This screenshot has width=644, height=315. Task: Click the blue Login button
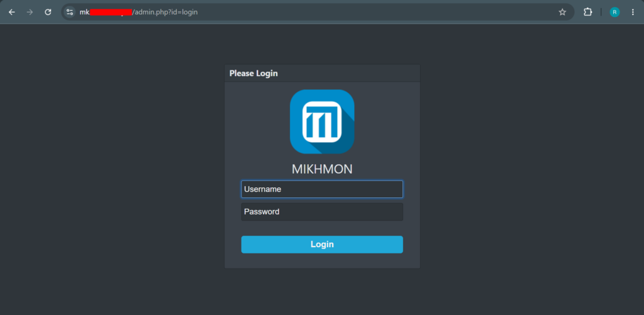coord(322,245)
